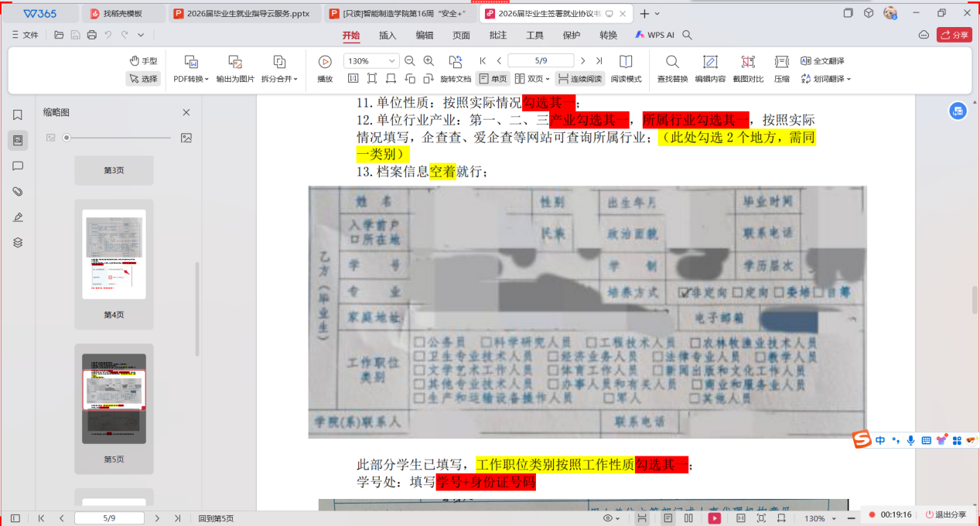
Task: Expand the 拆分合并 dropdown
Action: tap(279, 79)
